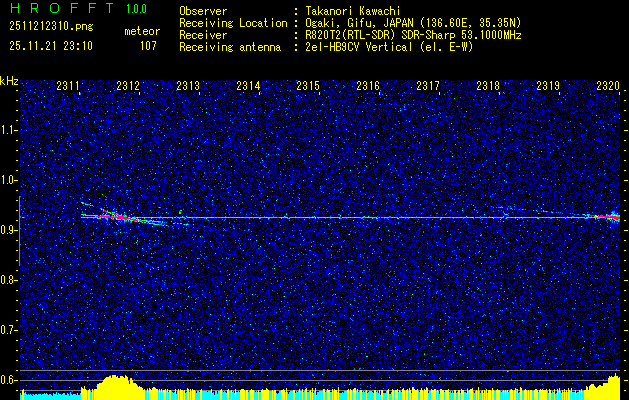Click the 1.0 kHz frequency label
This screenshot has width=629, height=400.
(9, 180)
